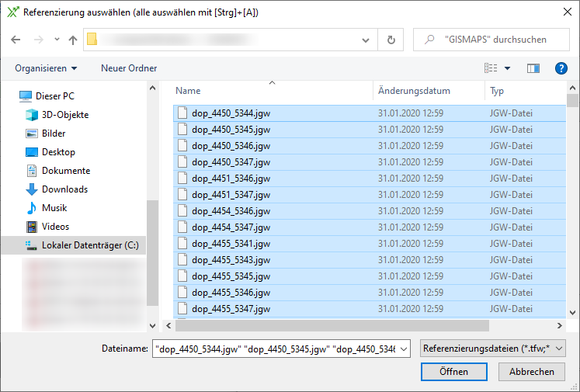Image resolution: width=580 pixels, height=392 pixels.
Task: Click the Abbrechen button
Action: 532,372
